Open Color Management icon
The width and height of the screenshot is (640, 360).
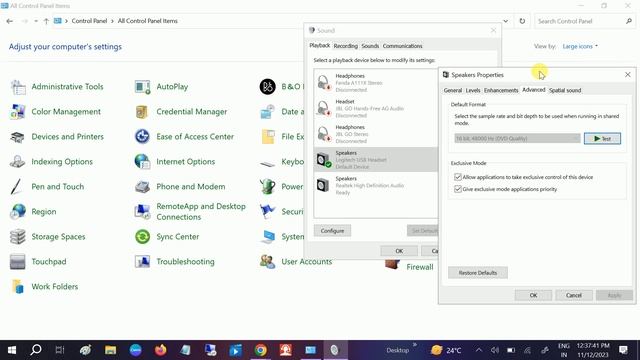[18, 112]
